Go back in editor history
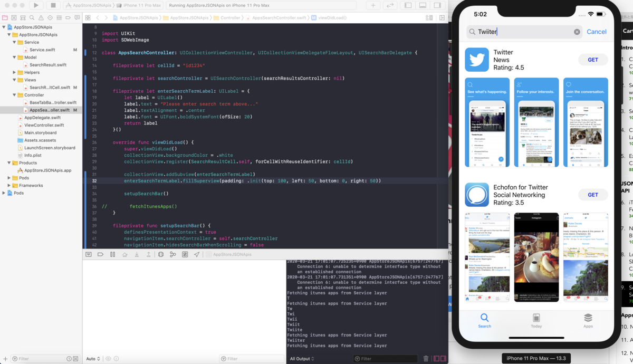 [98, 17]
